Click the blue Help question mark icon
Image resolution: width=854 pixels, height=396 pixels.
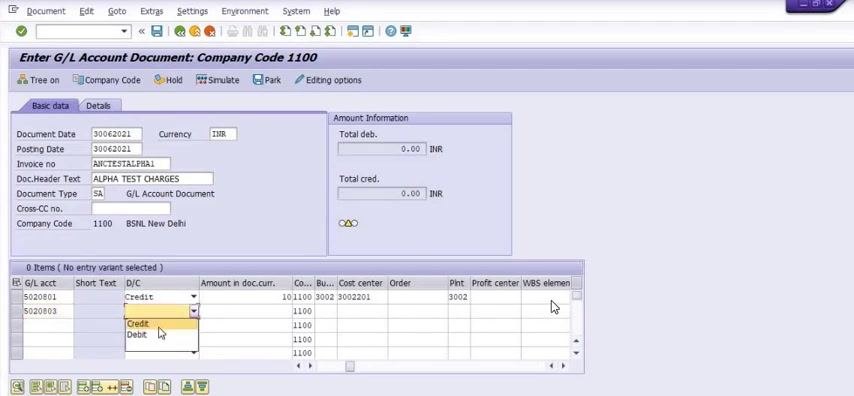click(x=391, y=32)
